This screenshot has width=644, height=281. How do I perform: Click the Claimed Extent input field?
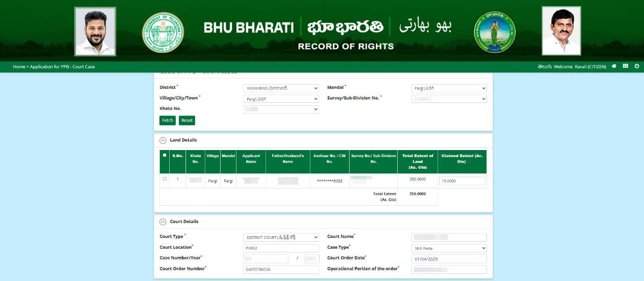coord(461,180)
